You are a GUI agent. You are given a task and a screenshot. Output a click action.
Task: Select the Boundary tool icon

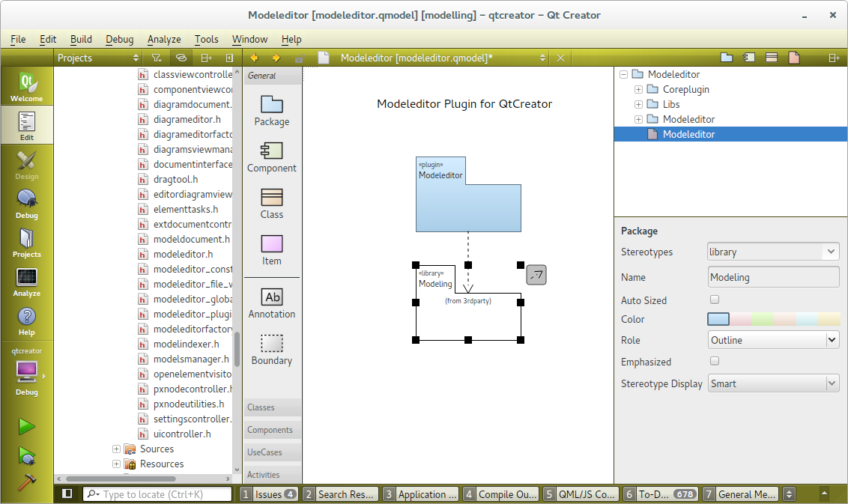tap(271, 343)
